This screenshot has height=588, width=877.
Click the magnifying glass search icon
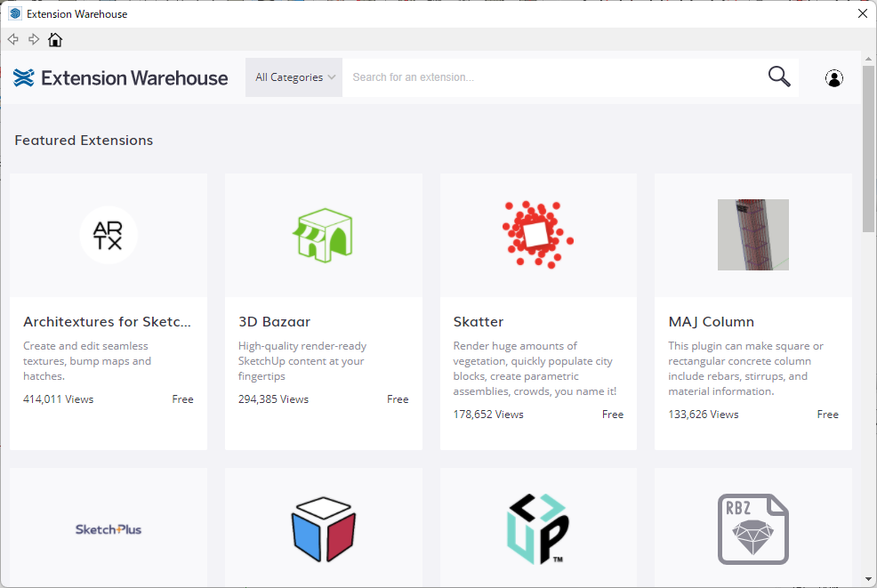pos(779,77)
